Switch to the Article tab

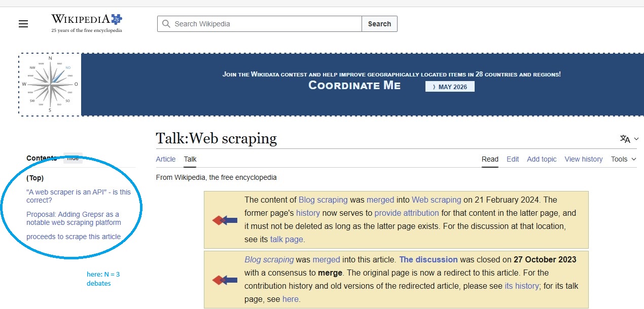(x=166, y=159)
